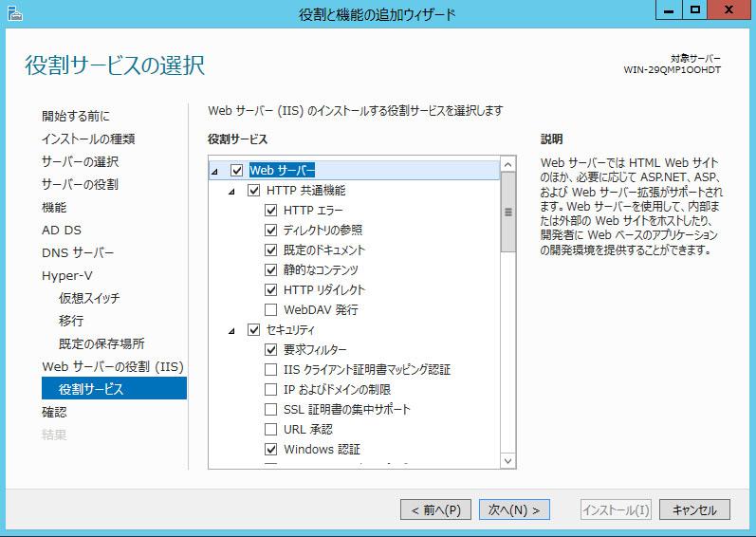Collapse the セキュリティ tree node
756x537 pixels.
point(231,331)
